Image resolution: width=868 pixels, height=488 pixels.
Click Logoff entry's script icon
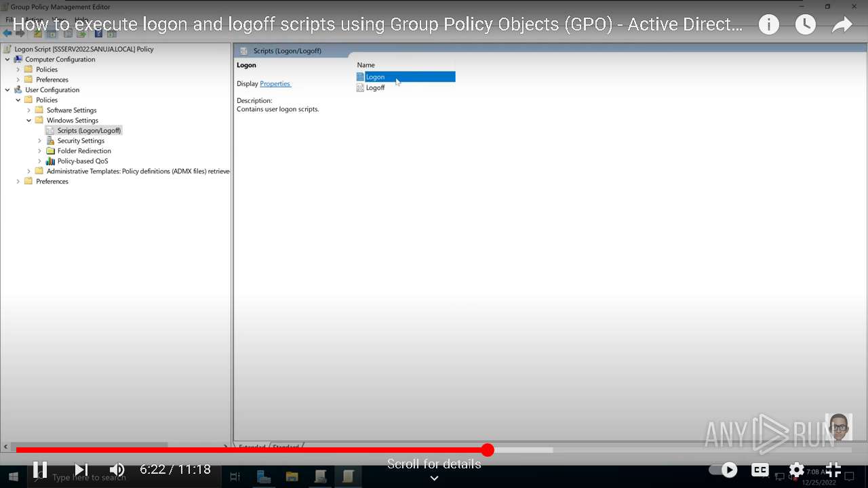[360, 88]
